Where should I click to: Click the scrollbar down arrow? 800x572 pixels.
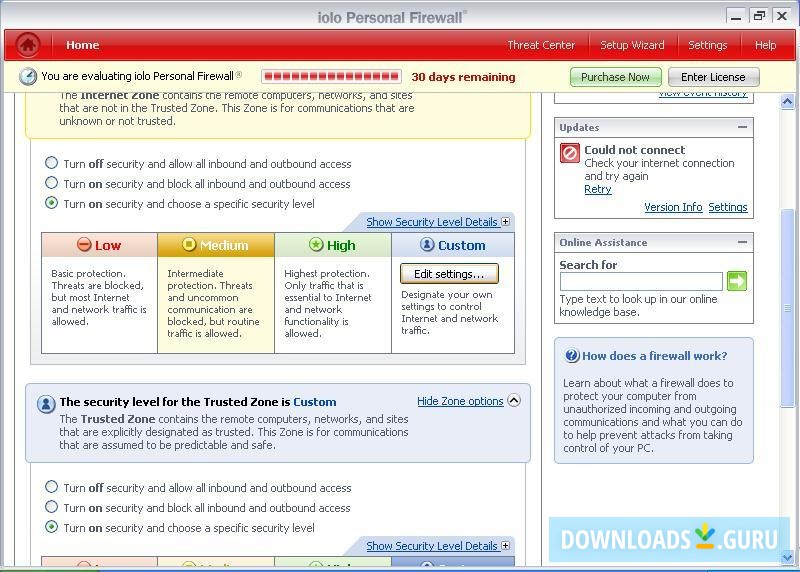point(787,557)
